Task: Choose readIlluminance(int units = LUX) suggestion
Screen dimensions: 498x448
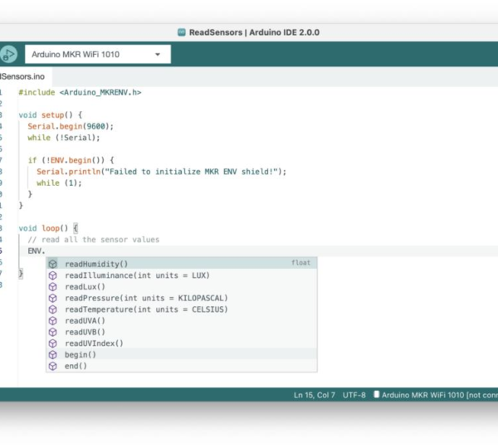Action: [x=182, y=275]
